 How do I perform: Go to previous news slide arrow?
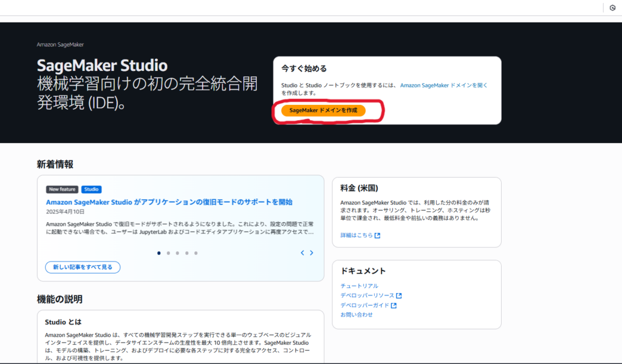click(x=302, y=253)
